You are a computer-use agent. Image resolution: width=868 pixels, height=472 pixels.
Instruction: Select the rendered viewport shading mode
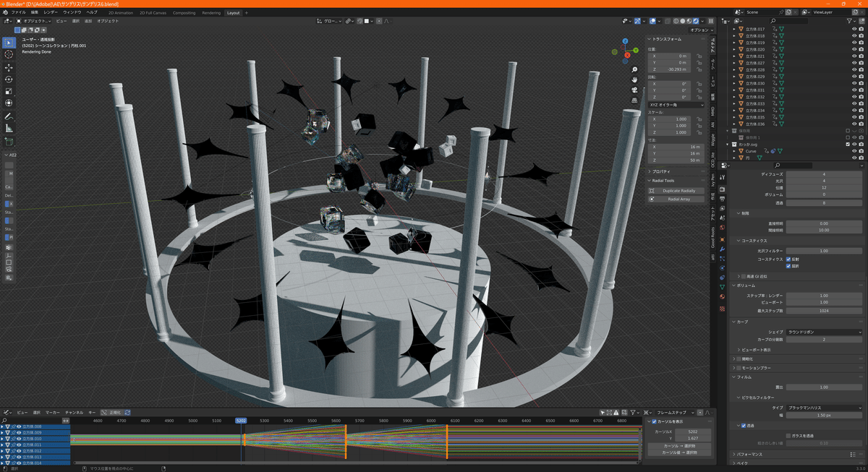[697, 21]
